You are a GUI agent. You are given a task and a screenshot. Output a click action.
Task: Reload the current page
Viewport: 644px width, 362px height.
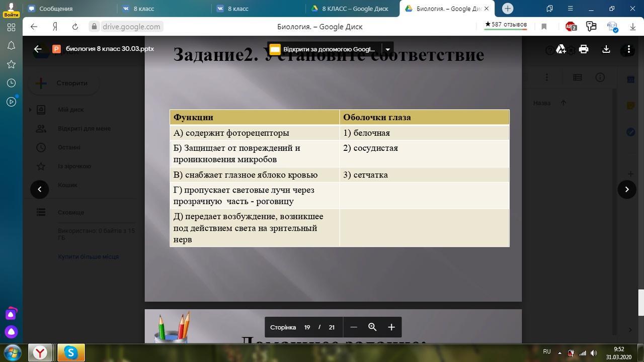75,27
